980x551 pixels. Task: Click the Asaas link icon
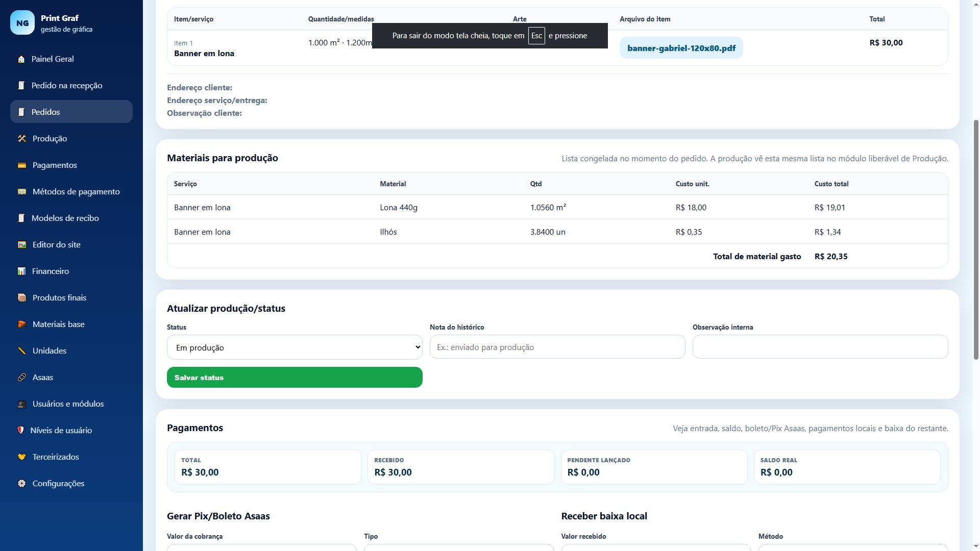[x=22, y=378]
